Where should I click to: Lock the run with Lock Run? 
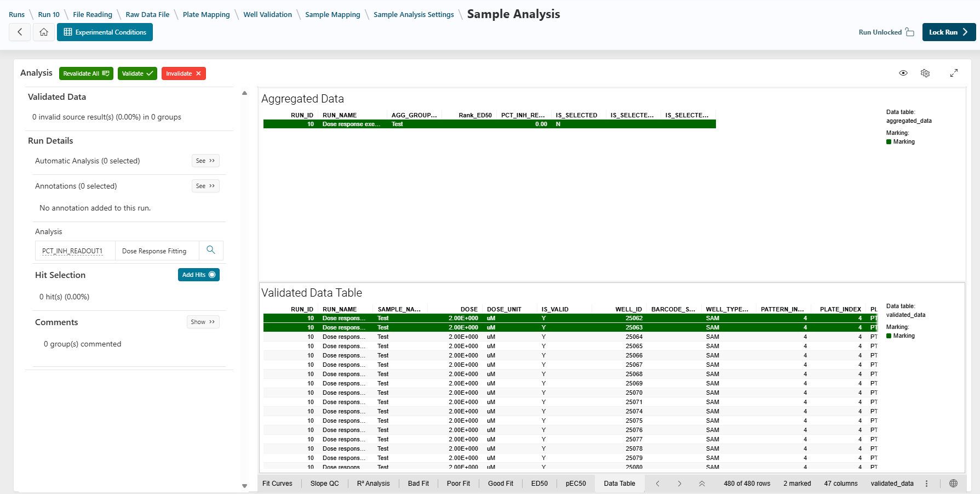tap(949, 32)
